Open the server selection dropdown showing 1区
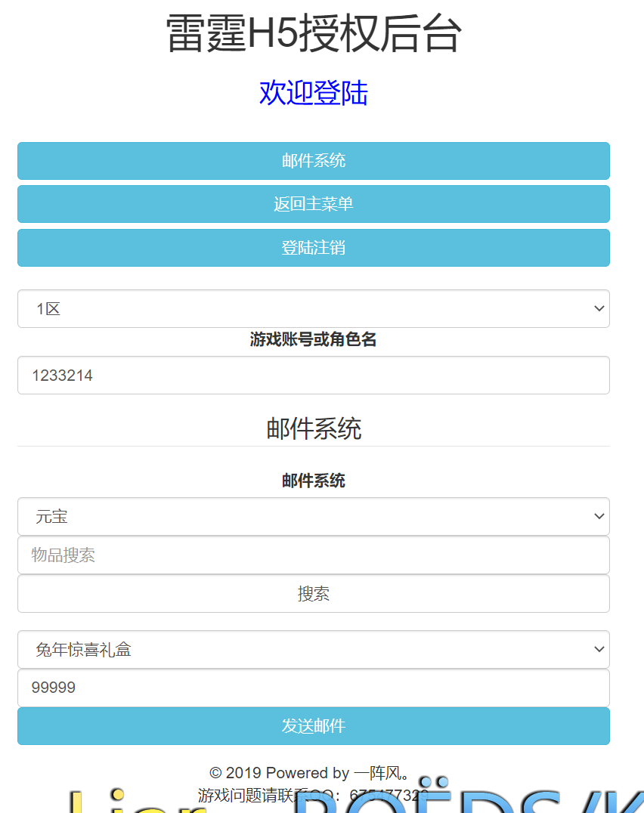The height and width of the screenshot is (813, 644). [x=313, y=308]
